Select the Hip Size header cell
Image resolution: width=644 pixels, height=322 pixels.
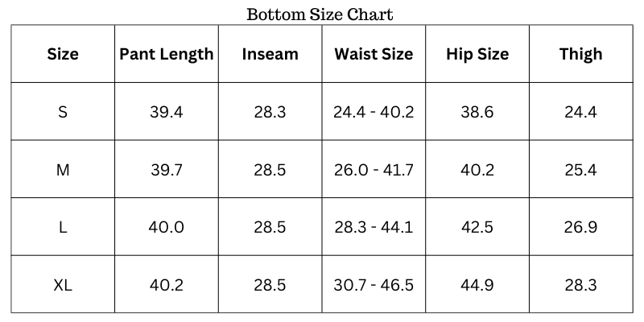477,55
